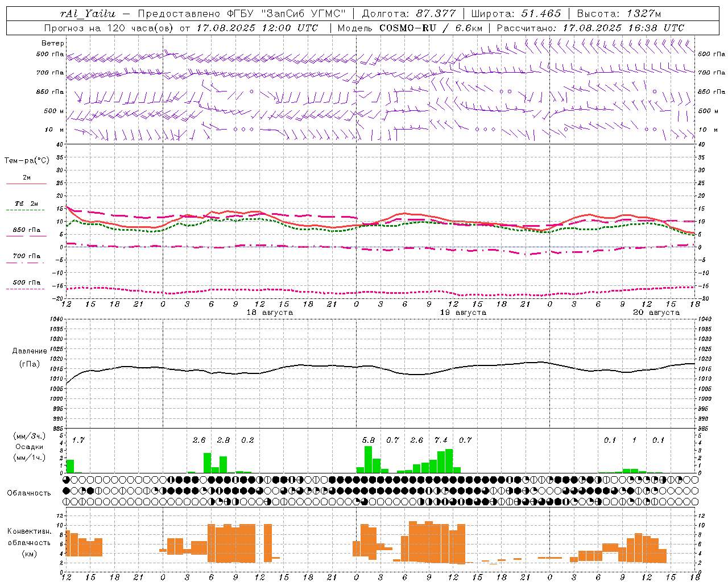
Task: Click the calculated time 17.08.2025 16:38 UTC
Action: click(x=623, y=28)
